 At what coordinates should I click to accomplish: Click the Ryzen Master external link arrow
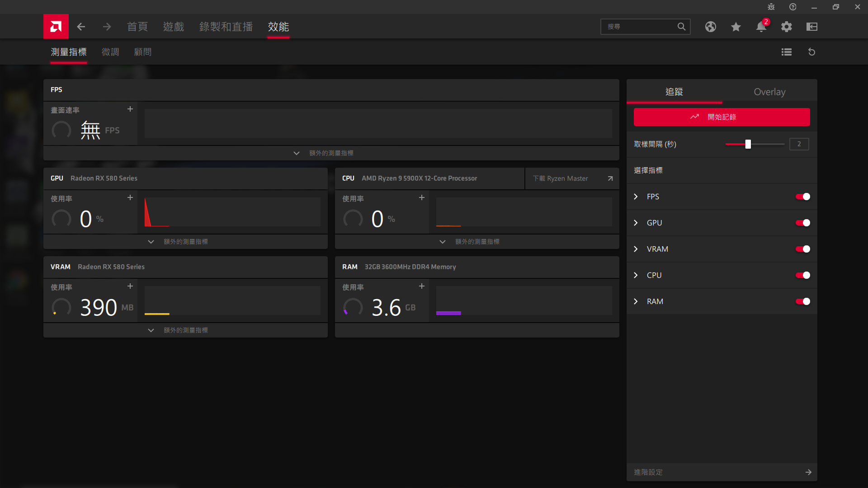610,178
